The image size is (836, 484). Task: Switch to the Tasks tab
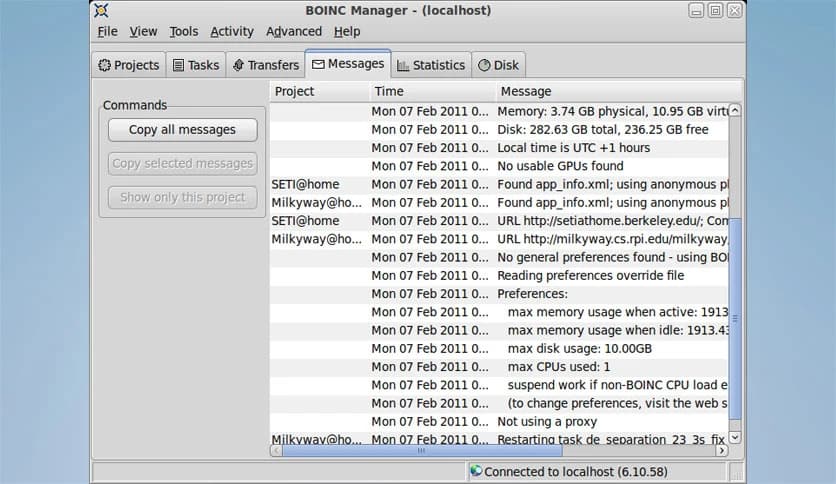[x=196, y=65]
